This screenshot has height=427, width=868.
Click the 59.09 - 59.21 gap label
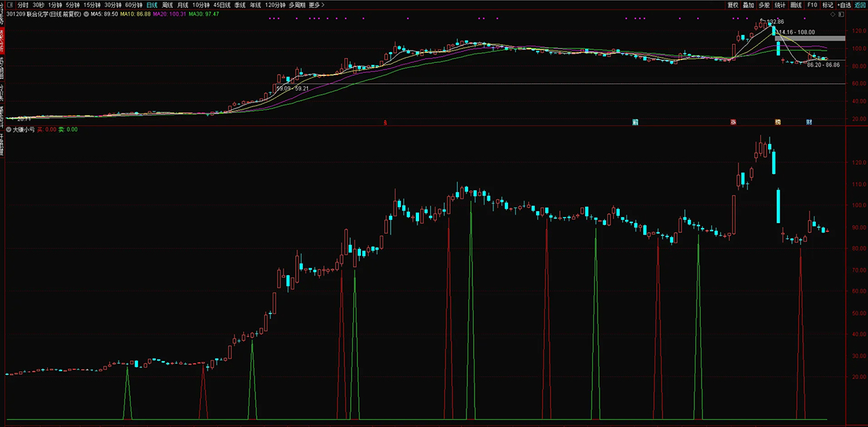click(x=293, y=88)
